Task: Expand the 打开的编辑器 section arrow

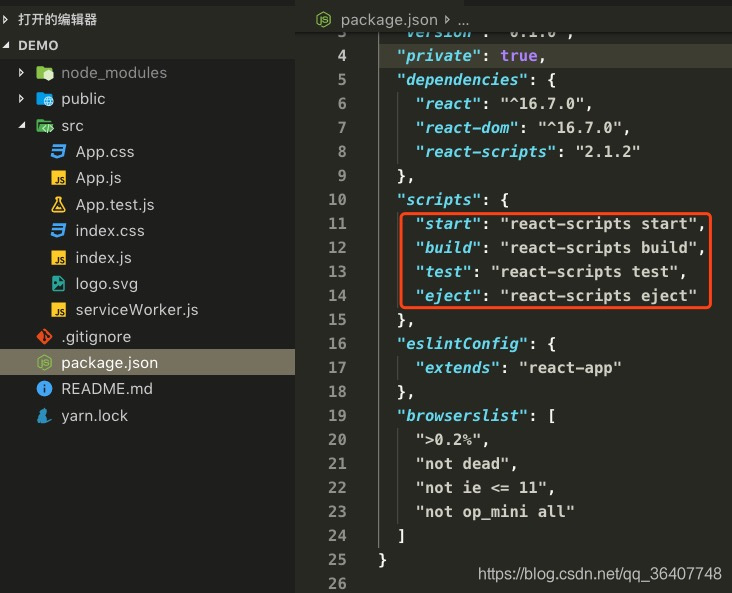Action: coord(6,20)
